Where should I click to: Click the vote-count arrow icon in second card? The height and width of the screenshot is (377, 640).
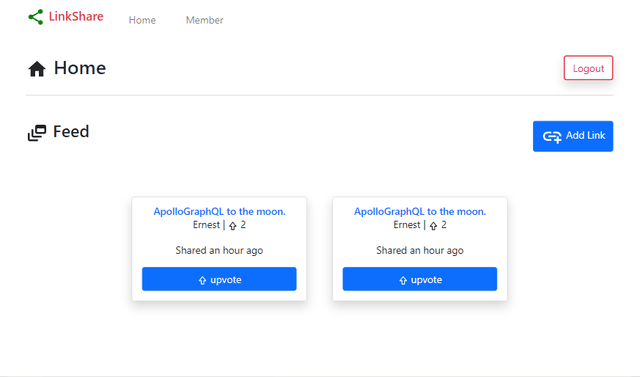point(433,226)
